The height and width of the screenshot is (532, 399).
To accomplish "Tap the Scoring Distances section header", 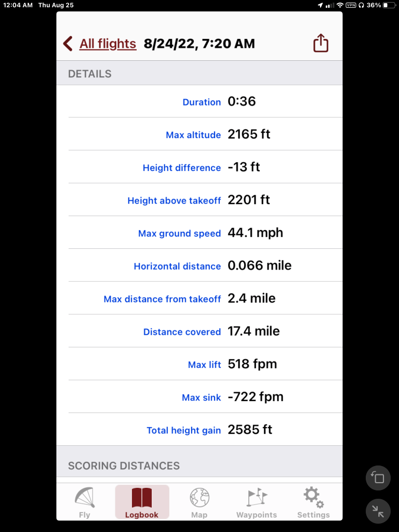I will click(124, 465).
